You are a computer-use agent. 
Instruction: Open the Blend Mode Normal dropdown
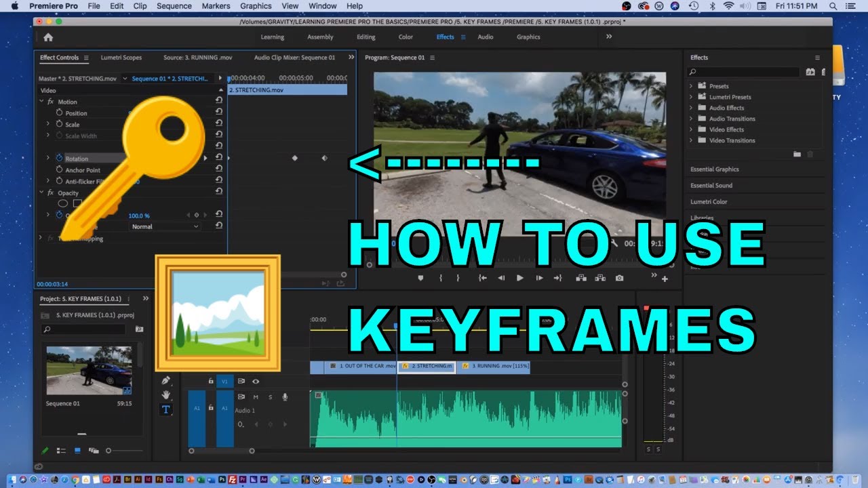(x=165, y=226)
